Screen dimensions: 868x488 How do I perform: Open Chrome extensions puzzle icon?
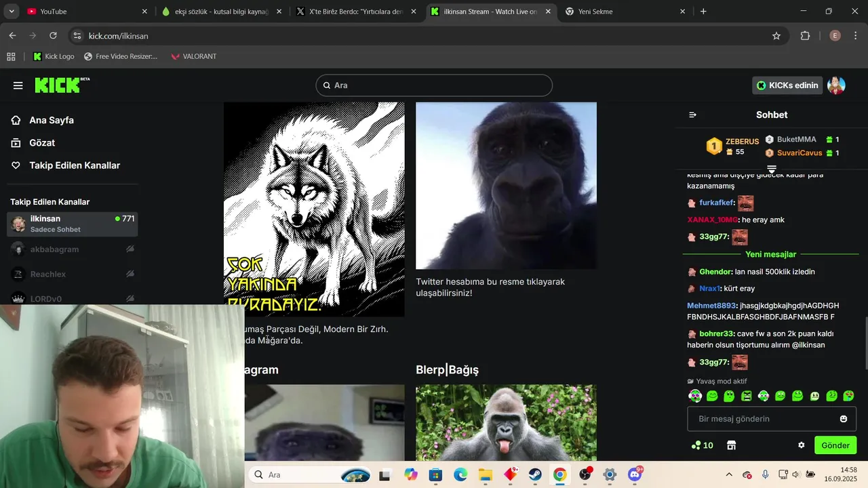(806, 36)
